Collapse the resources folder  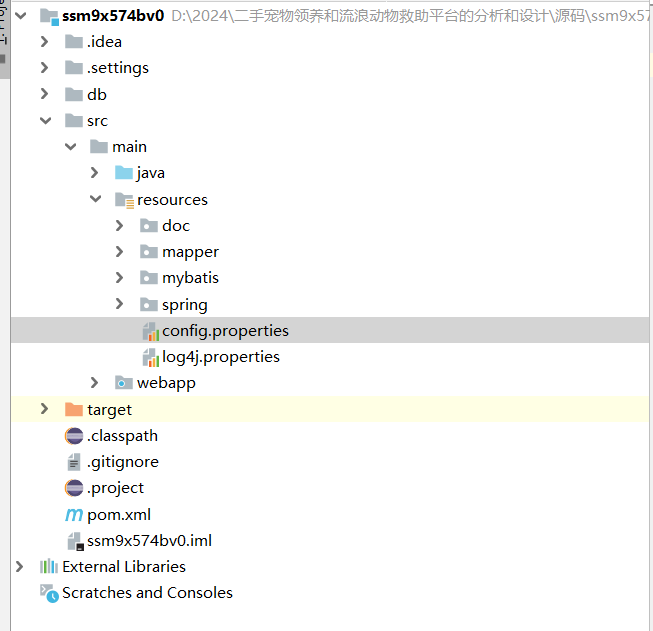[95, 200]
